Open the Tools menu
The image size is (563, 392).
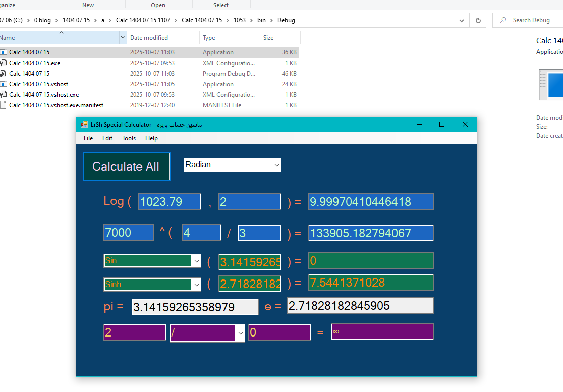tap(129, 138)
